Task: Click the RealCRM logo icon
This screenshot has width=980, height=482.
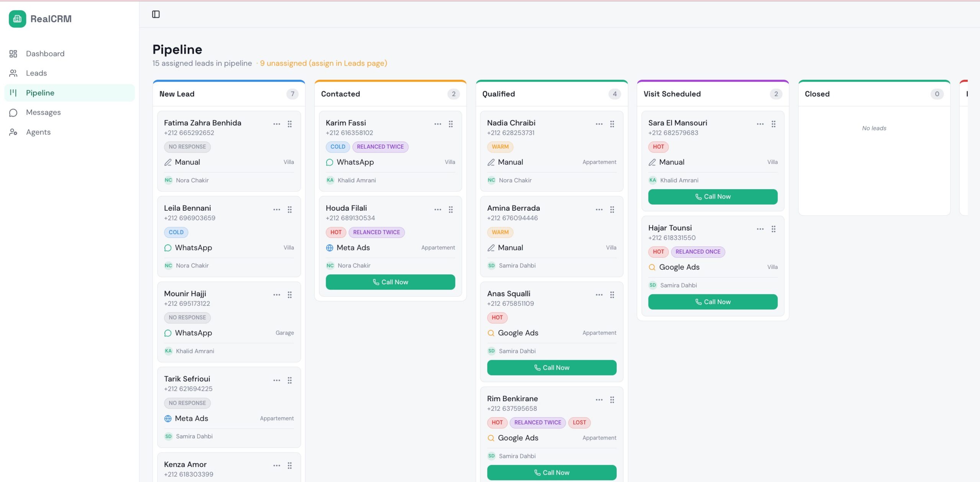Action: (17, 19)
